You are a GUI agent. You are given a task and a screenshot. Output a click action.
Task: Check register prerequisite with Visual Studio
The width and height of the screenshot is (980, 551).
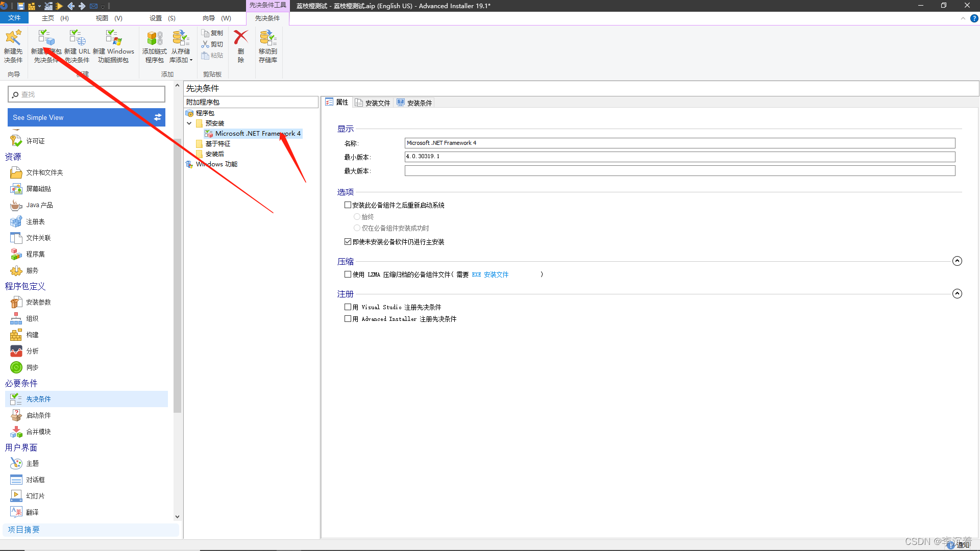point(348,307)
